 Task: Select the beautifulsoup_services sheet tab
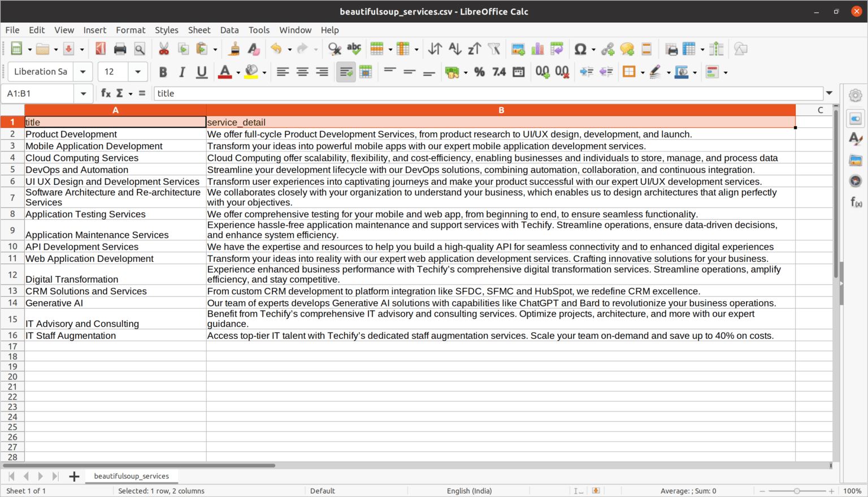[131, 476]
